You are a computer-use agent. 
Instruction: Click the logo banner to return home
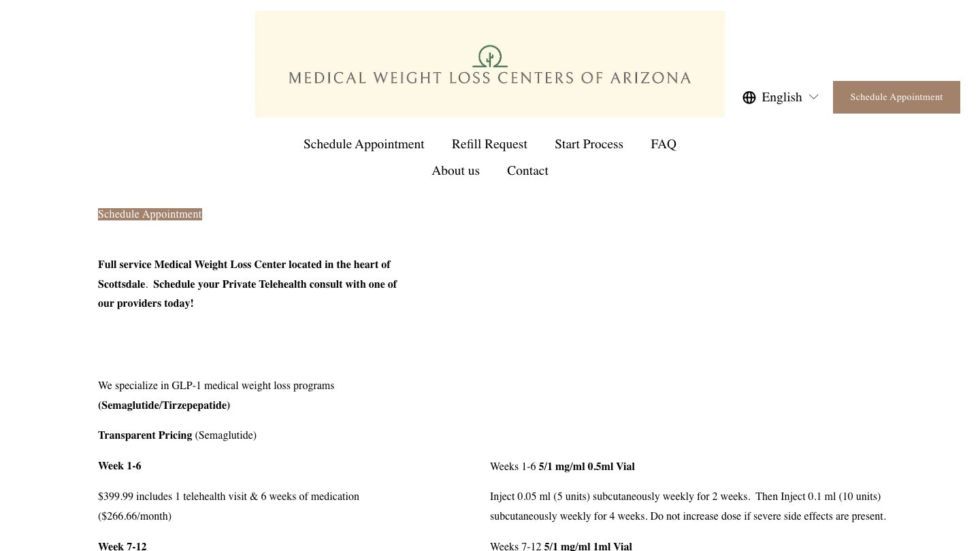pos(490,64)
